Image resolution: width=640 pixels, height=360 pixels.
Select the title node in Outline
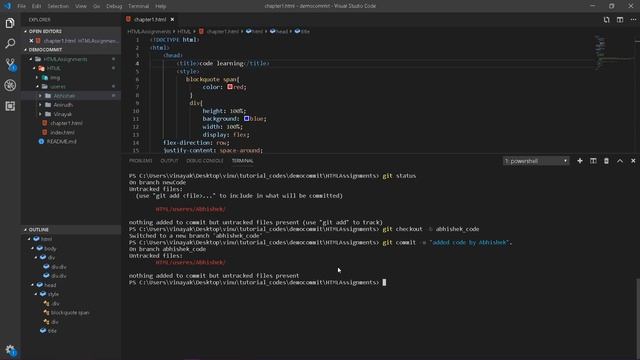pyautogui.click(x=52, y=331)
